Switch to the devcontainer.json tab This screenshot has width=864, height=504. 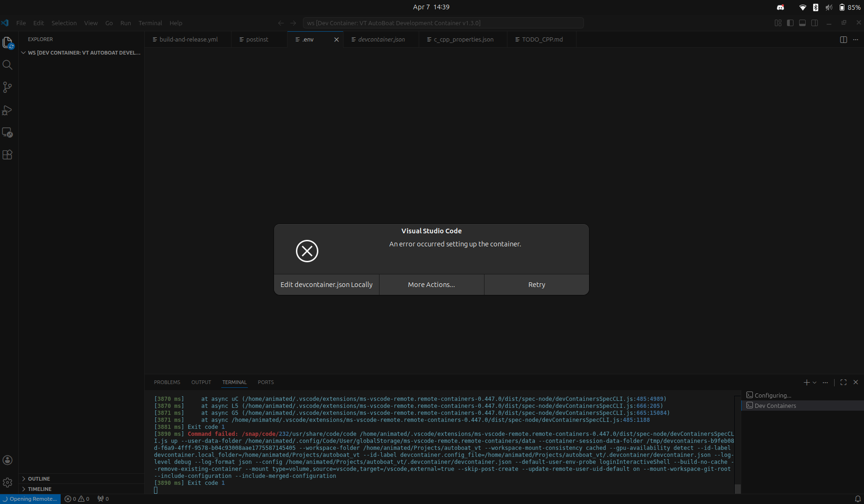pyautogui.click(x=381, y=39)
